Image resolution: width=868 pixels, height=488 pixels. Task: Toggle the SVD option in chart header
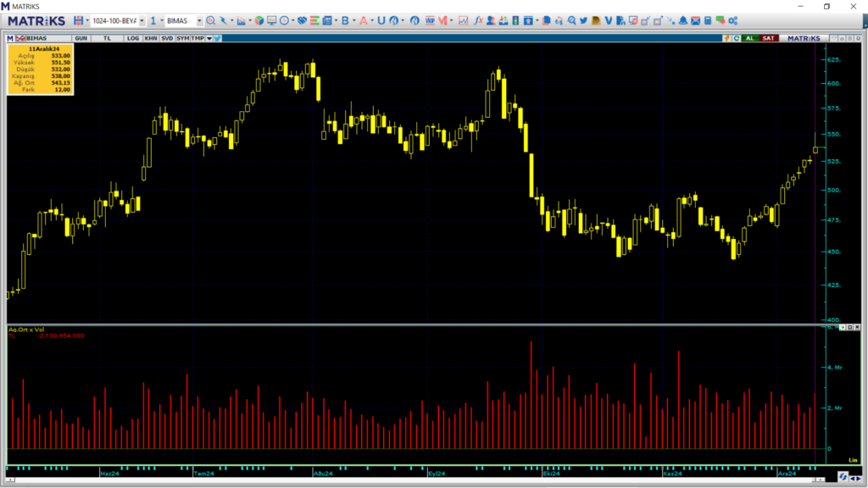tap(166, 38)
